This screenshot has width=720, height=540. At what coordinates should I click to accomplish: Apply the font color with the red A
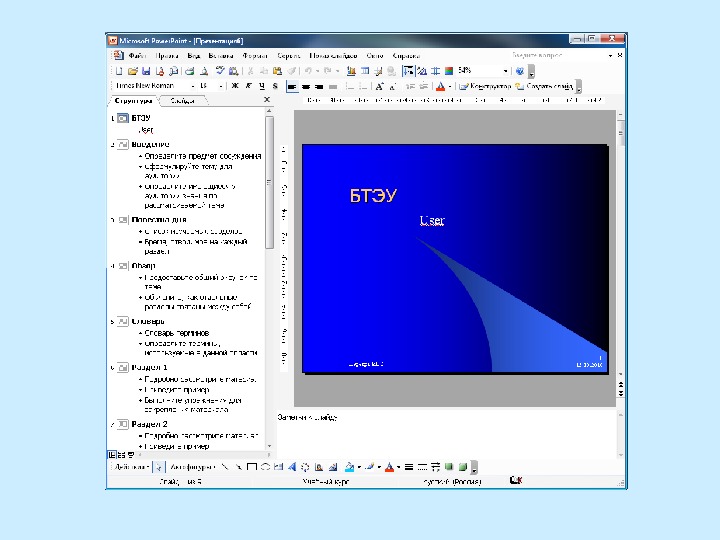pyautogui.click(x=440, y=86)
